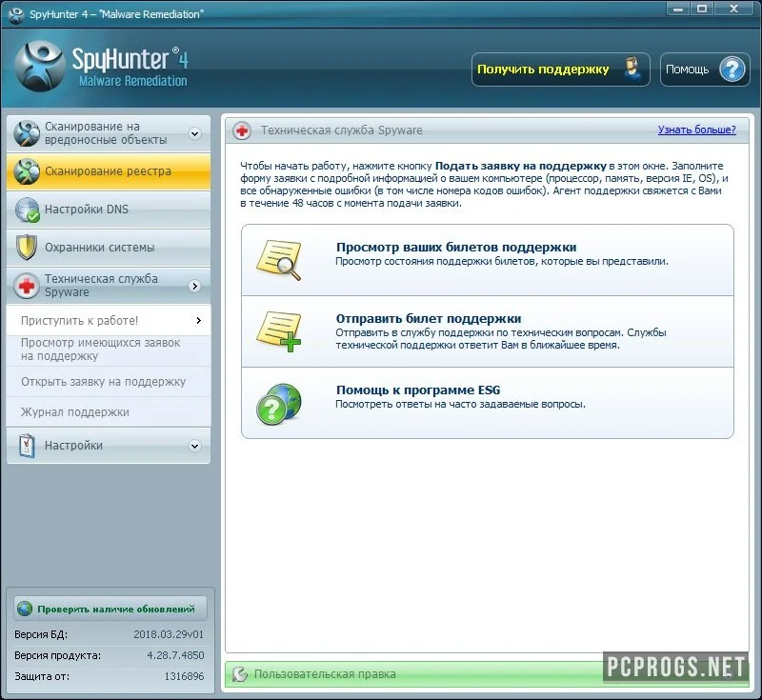
Task: Follow the Узнать больше? link
Action: pyautogui.click(x=696, y=130)
